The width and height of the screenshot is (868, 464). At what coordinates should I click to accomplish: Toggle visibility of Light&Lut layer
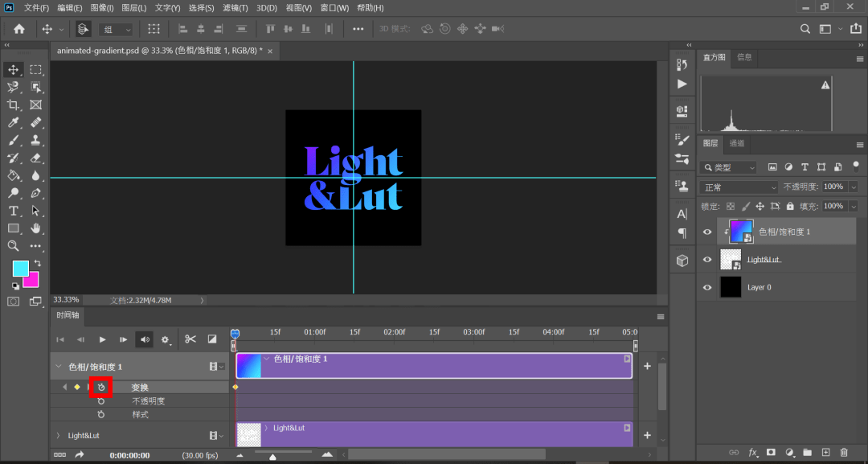click(x=707, y=259)
